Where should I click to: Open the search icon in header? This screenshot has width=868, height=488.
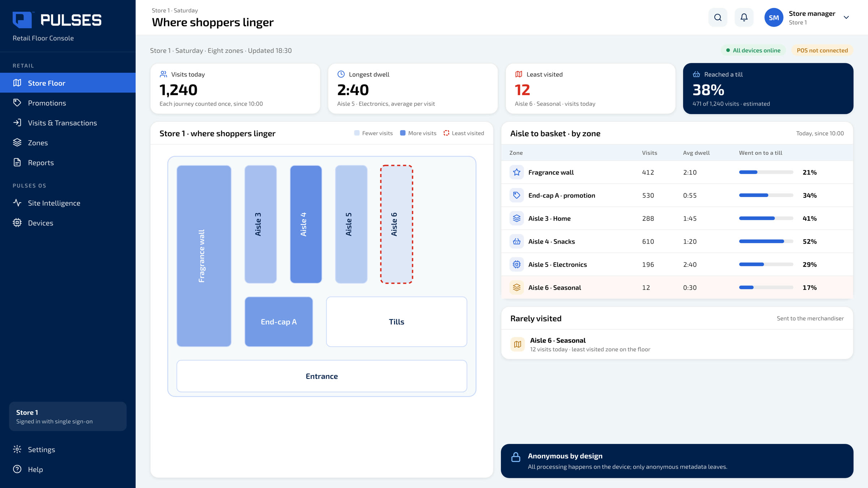[x=718, y=17]
